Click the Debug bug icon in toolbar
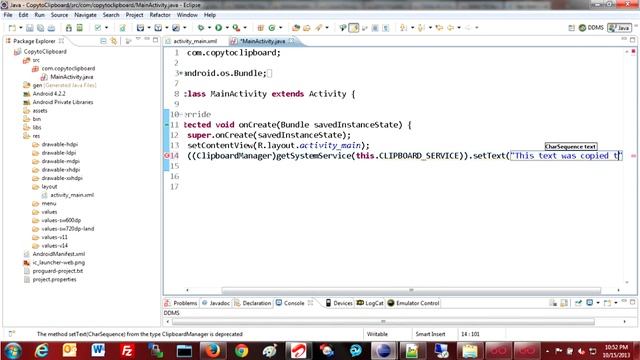This screenshot has width=640, height=360. pyautogui.click(x=201, y=28)
